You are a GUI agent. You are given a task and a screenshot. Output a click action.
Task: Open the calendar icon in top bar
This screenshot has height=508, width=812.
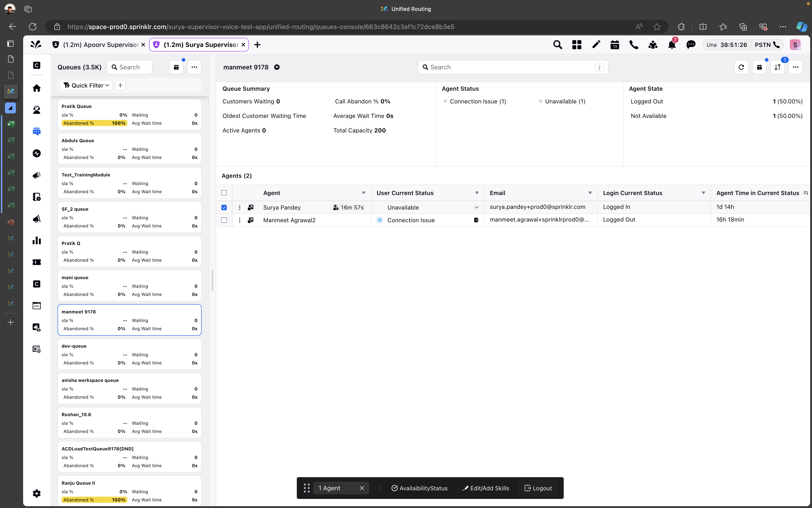click(614, 45)
